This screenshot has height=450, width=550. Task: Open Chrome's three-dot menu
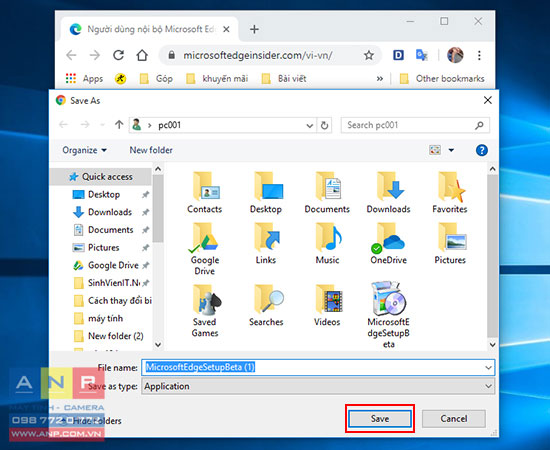tap(479, 55)
